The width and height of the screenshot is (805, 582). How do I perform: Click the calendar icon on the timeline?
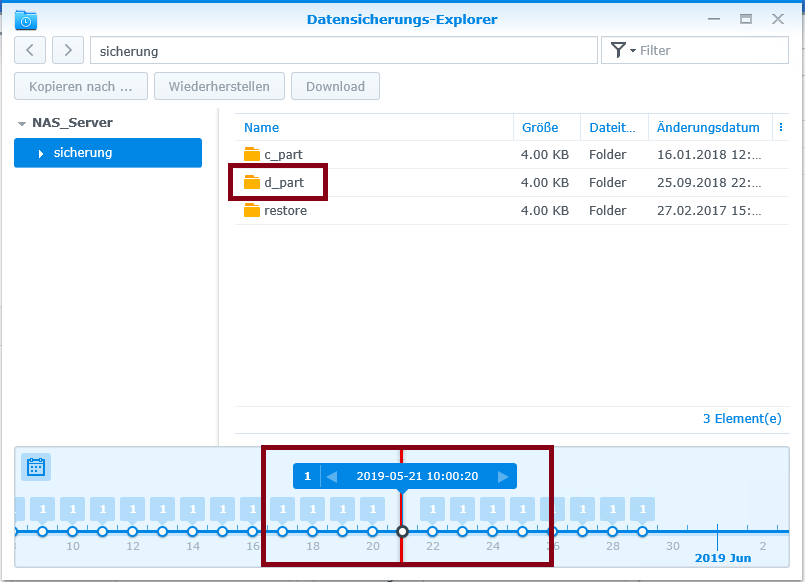(x=36, y=467)
